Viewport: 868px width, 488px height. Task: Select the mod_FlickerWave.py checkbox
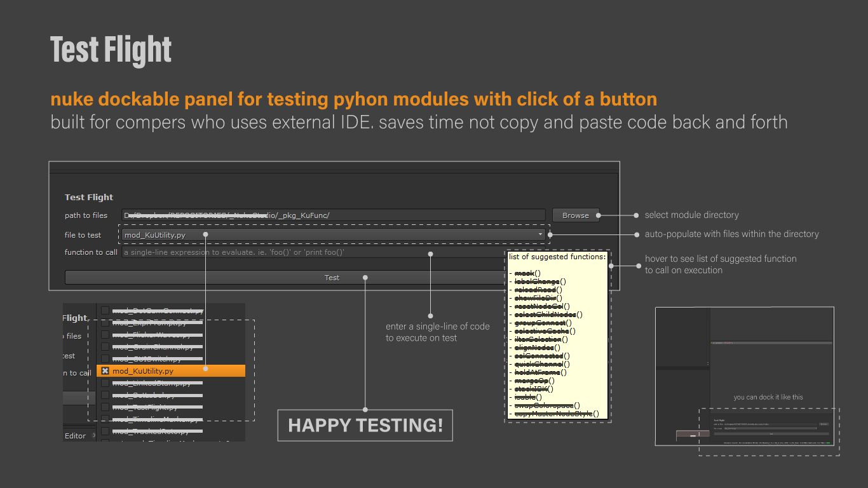point(105,335)
